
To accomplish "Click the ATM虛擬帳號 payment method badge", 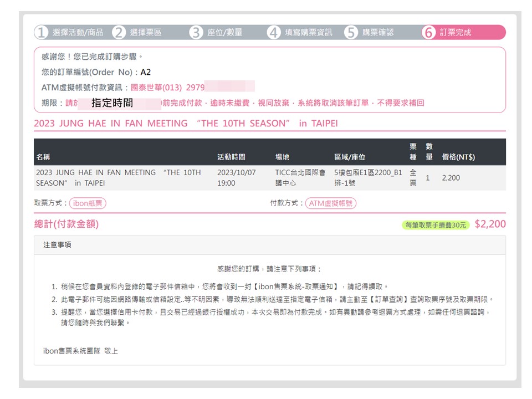I will 331,203.
